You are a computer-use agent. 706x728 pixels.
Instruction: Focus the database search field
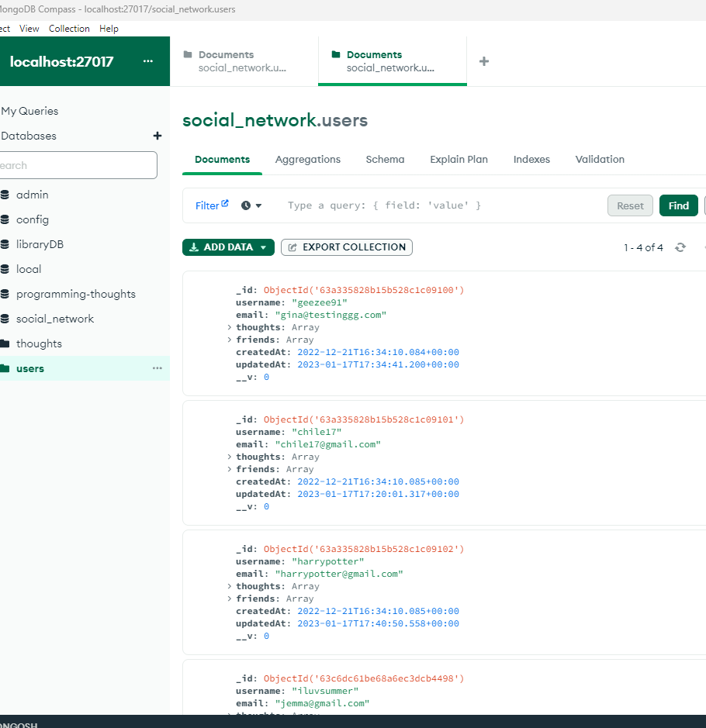(78, 165)
